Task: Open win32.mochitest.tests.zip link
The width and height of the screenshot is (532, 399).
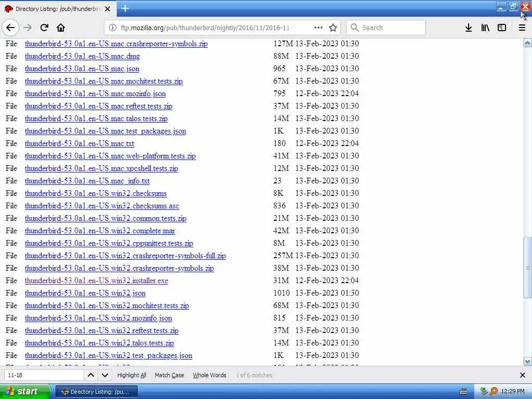Action: [x=107, y=305]
